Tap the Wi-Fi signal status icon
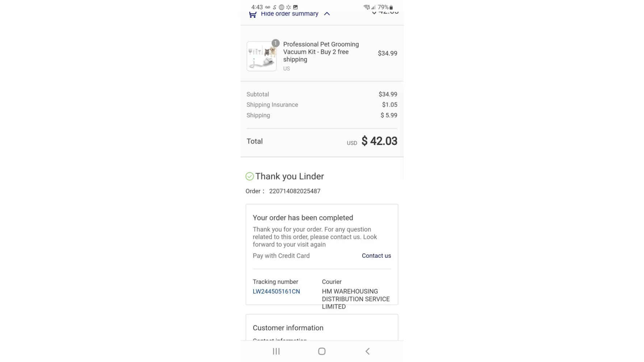Image resolution: width=644 pixels, height=362 pixels. [367, 7]
